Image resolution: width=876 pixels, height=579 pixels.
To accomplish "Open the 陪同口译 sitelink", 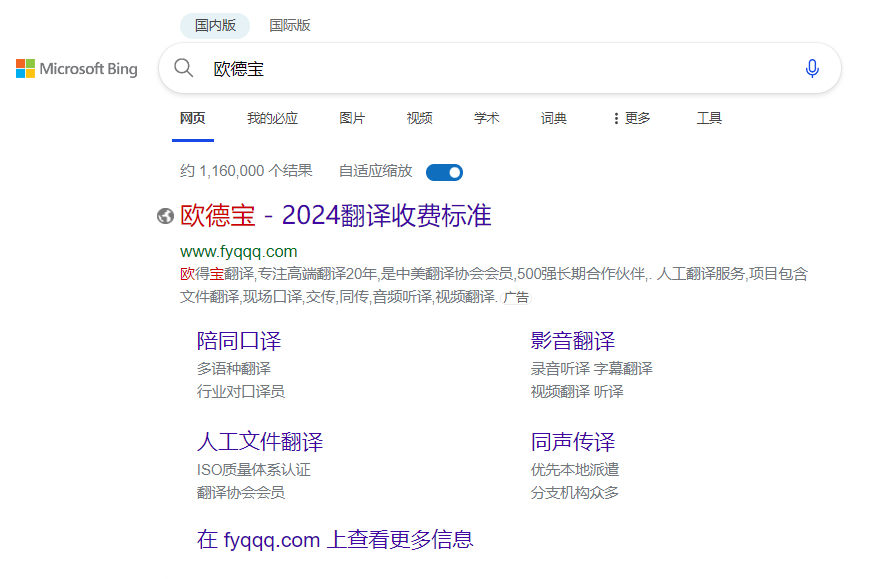I will tap(239, 341).
